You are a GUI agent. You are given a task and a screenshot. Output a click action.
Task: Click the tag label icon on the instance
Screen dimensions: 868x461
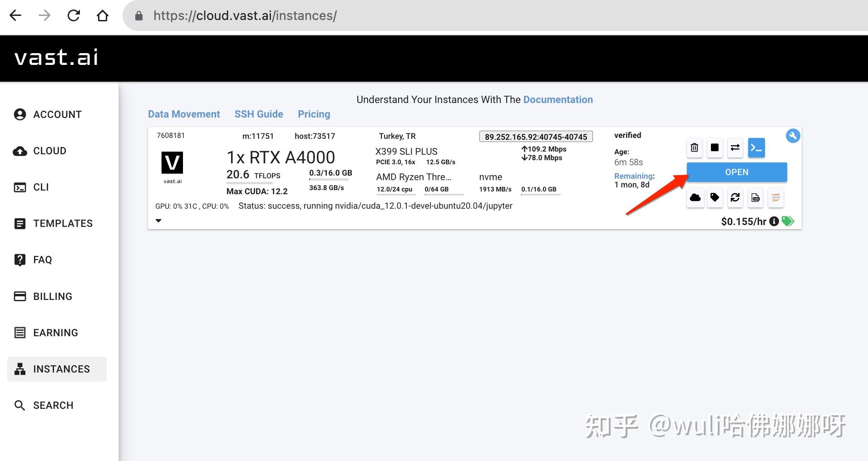[715, 198]
